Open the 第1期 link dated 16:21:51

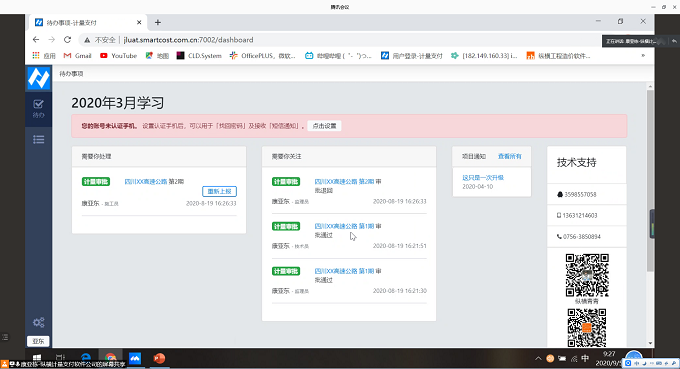click(x=344, y=226)
